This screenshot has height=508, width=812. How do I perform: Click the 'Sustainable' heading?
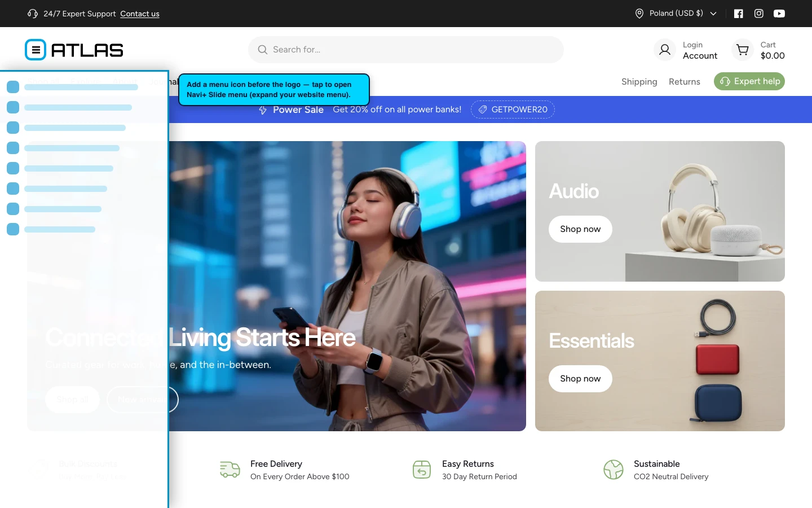pos(656,464)
